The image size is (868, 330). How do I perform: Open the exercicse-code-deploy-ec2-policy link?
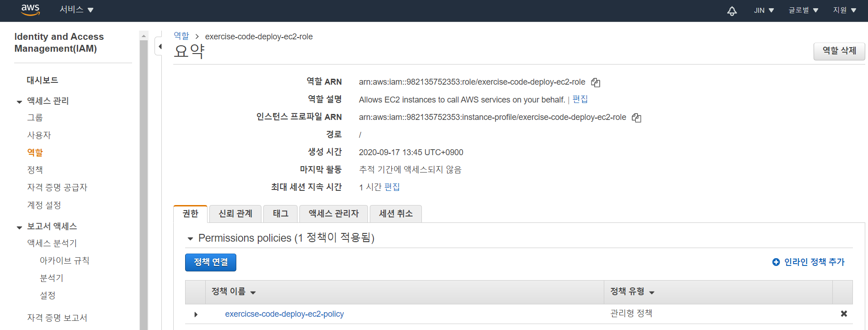click(x=284, y=314)
